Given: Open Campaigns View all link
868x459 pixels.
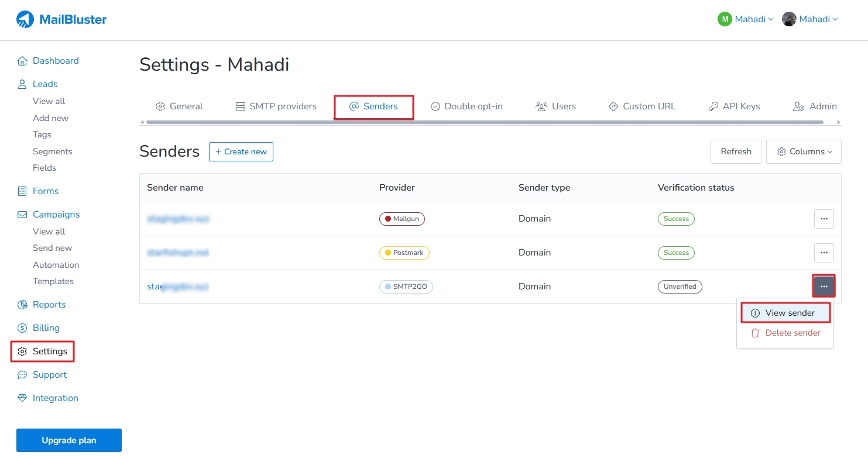Looking at the screenshot, I should pos(49,232).
